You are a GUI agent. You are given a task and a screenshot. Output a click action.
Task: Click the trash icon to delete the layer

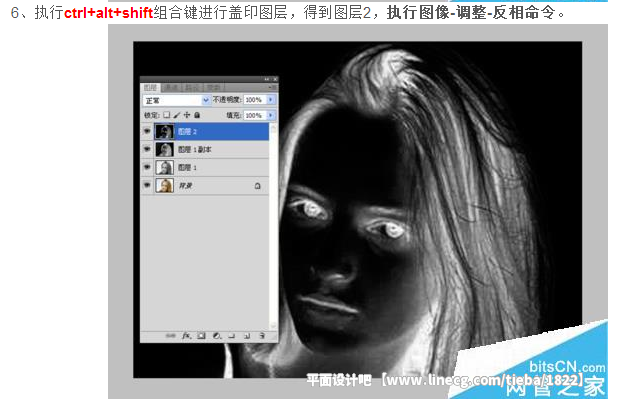click(262, 336)
